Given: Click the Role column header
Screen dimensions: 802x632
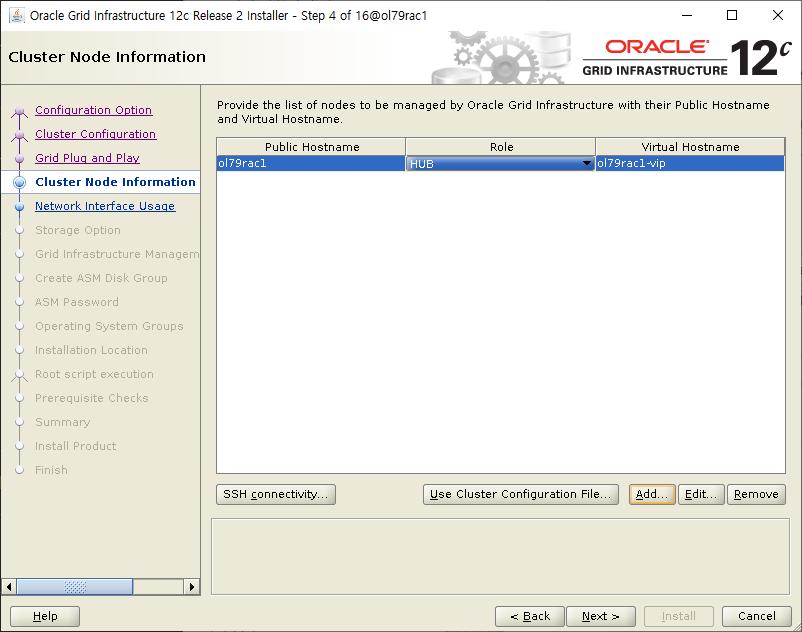Looking at the screenshot, I should 501,147.
